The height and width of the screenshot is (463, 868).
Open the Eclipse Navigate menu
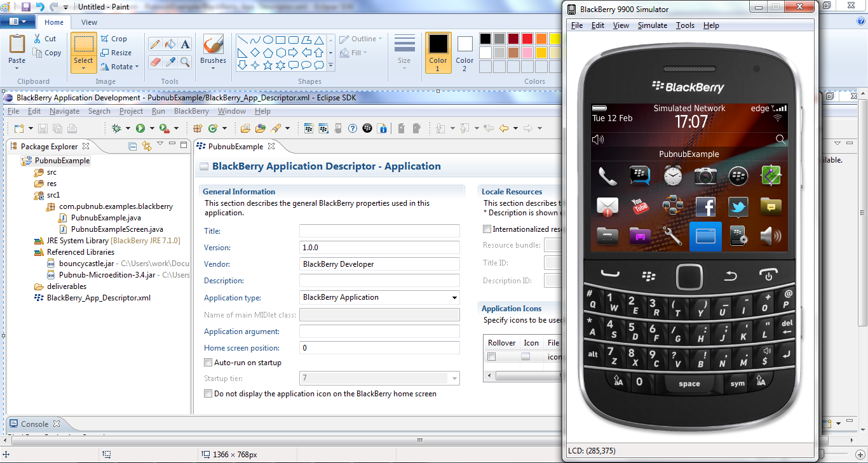click(64, 111)
